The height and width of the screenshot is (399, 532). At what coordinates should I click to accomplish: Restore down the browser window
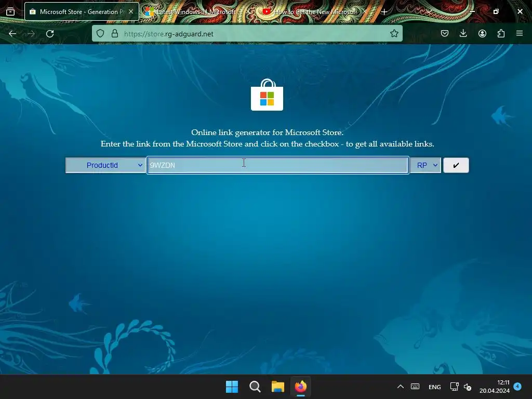[496, 11]
